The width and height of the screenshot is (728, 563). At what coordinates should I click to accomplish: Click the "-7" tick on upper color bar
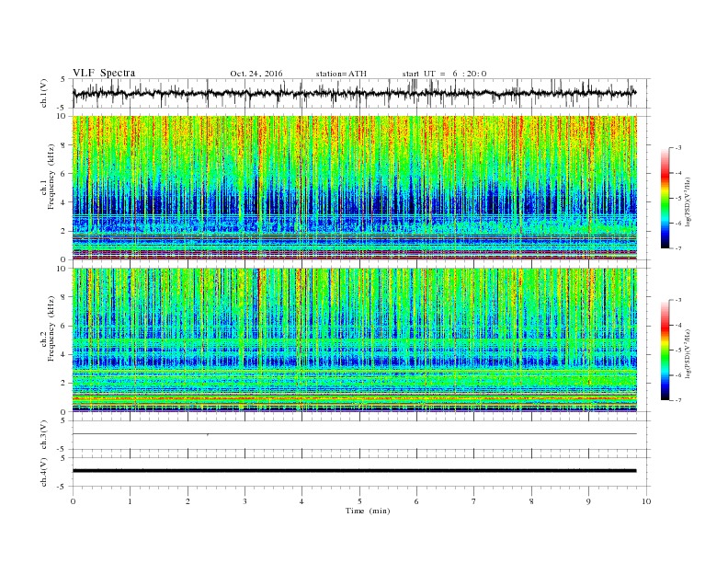[677, 248]
